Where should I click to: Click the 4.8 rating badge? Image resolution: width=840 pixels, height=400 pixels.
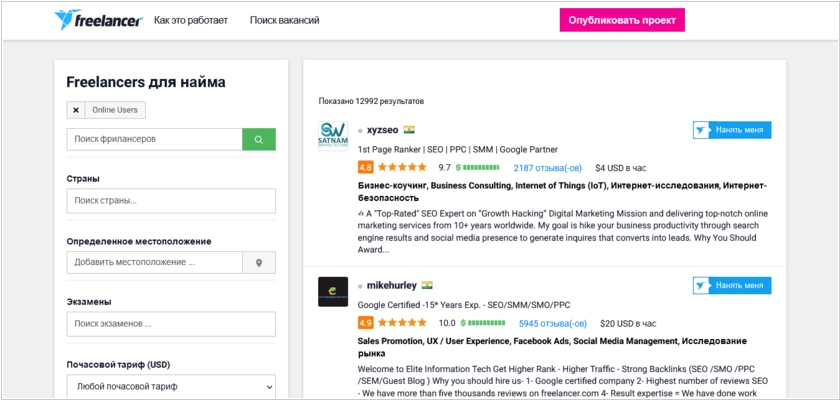click(365, 168)
